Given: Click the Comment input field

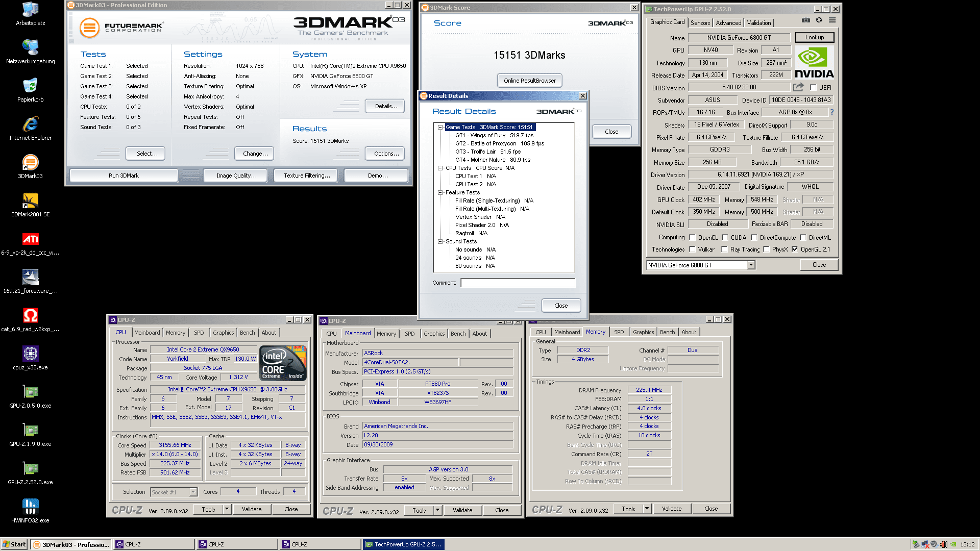Looking at the screenshot, I should point(518,283).
